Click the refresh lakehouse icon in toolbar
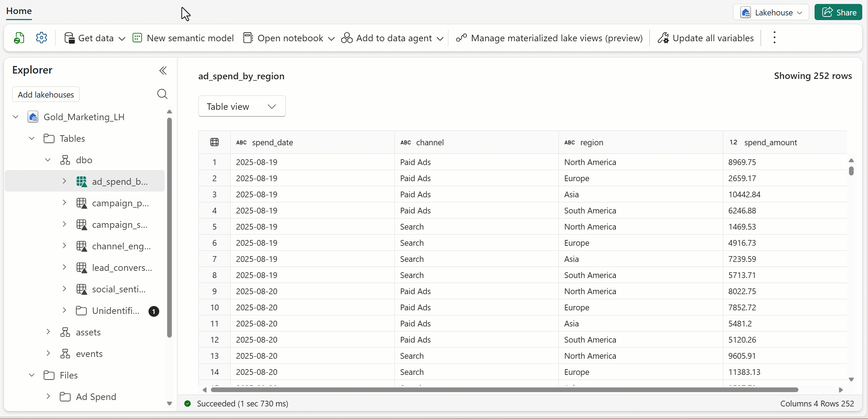This screenshot has height=419, width=868. pos(19,38)
